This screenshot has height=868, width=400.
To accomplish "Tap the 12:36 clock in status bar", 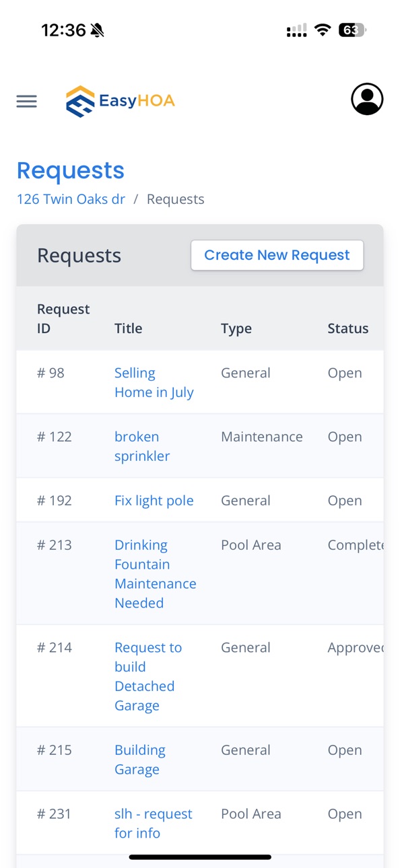I will [63, 30].
